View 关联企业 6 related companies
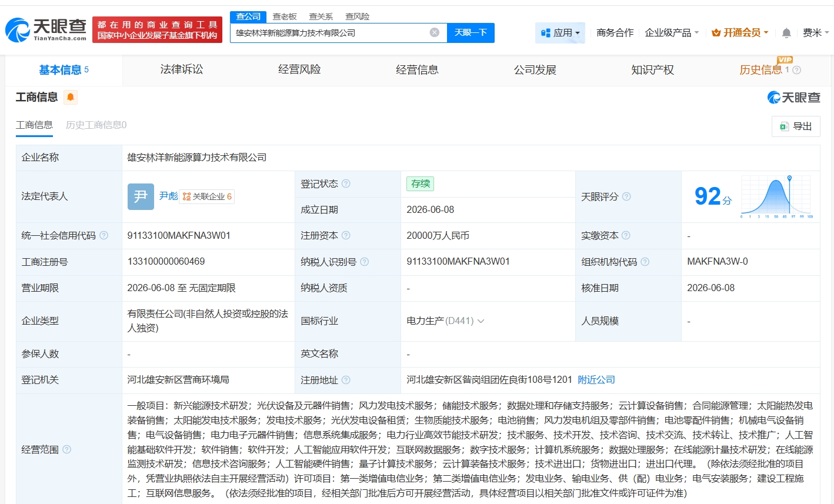 pyautogui.click(x=207, y=196)
